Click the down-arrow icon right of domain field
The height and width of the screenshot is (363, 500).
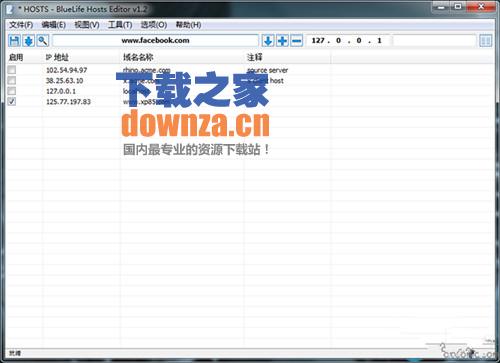pos(268,41)
